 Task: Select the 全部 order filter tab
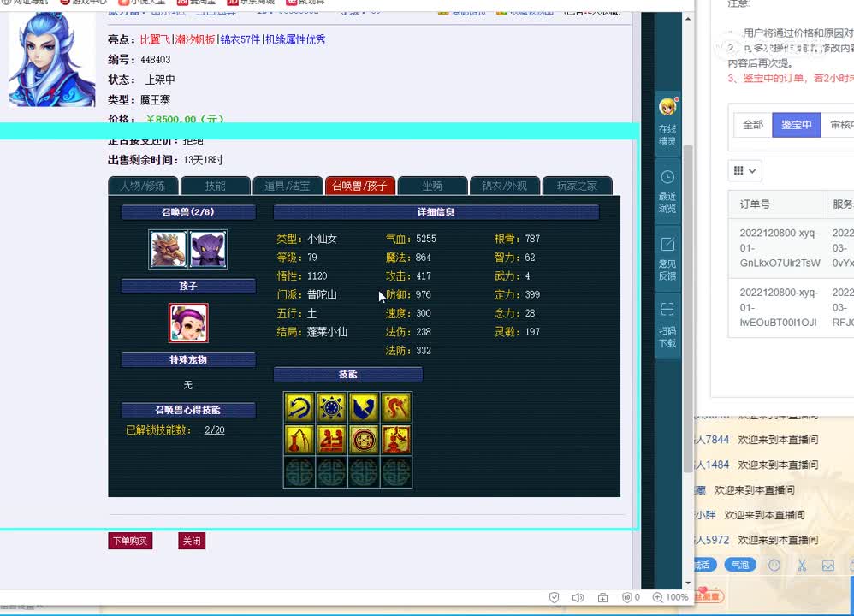point(753,125)
